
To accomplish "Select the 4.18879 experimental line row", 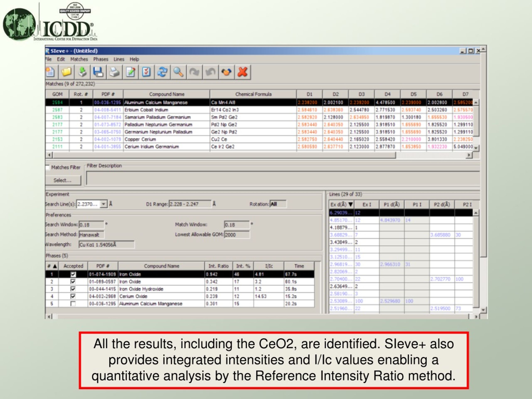I will tap(401, 228).
